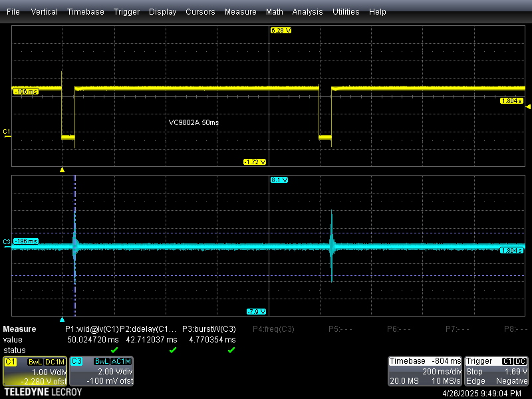Select the dimmed P4:freq(C3) measurement header
The width and height of the screenshot is (532, 399).
(x=273, y=329)
